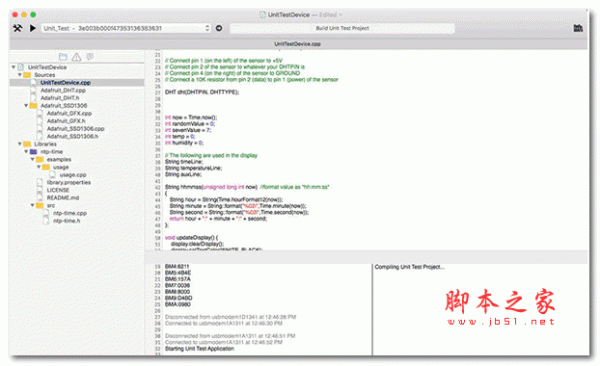Collapse the examples folder
Screen dimensions: 600x366
point(33,159)
